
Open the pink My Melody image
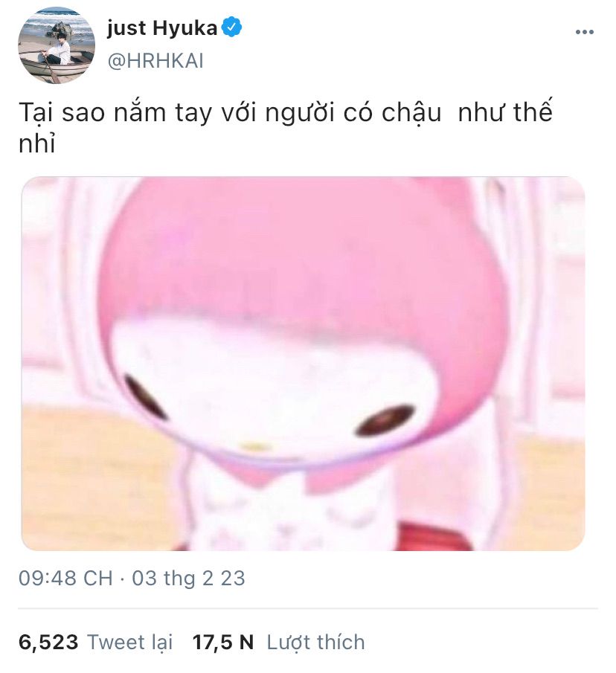(303, 364)
